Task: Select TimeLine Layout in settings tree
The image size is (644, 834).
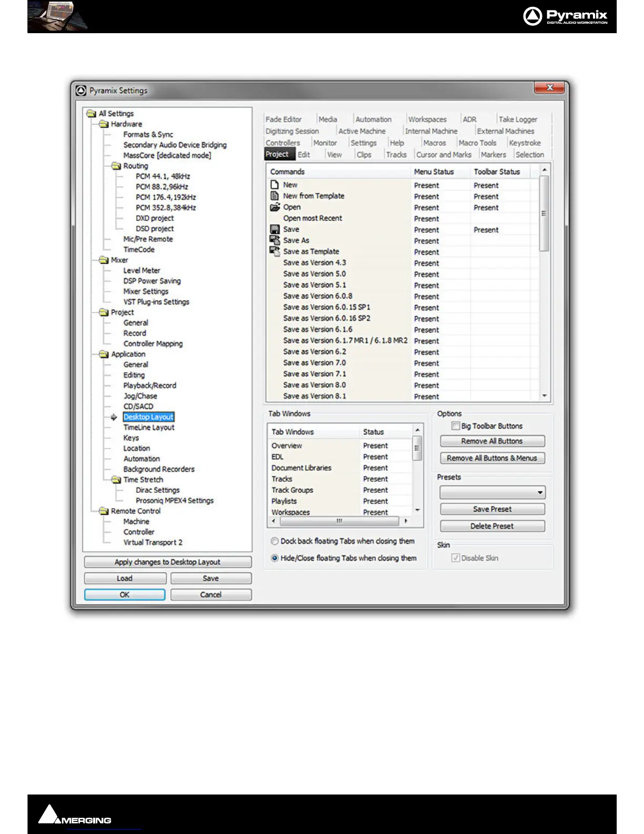Action: tap(149, 428)
